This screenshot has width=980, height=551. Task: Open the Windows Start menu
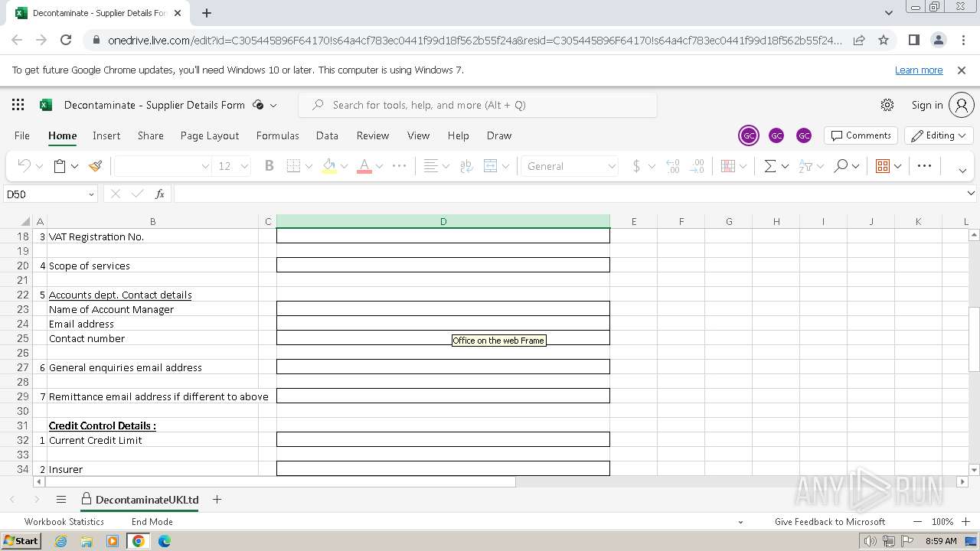[x=21, y=541]
